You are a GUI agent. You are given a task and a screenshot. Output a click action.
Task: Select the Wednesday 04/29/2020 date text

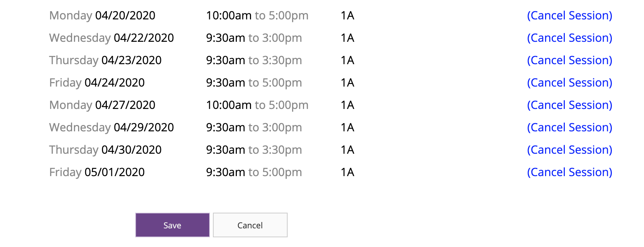click(112, 128)
